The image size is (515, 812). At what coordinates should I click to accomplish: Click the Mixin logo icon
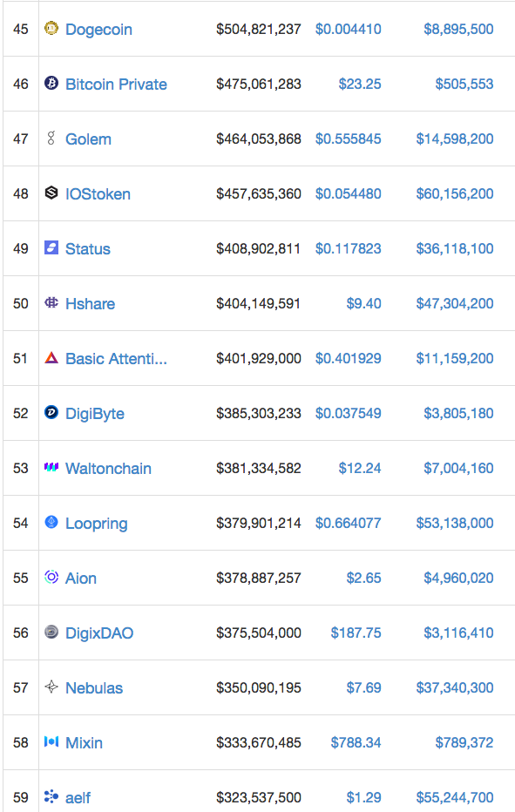click(x=51, y=741)
